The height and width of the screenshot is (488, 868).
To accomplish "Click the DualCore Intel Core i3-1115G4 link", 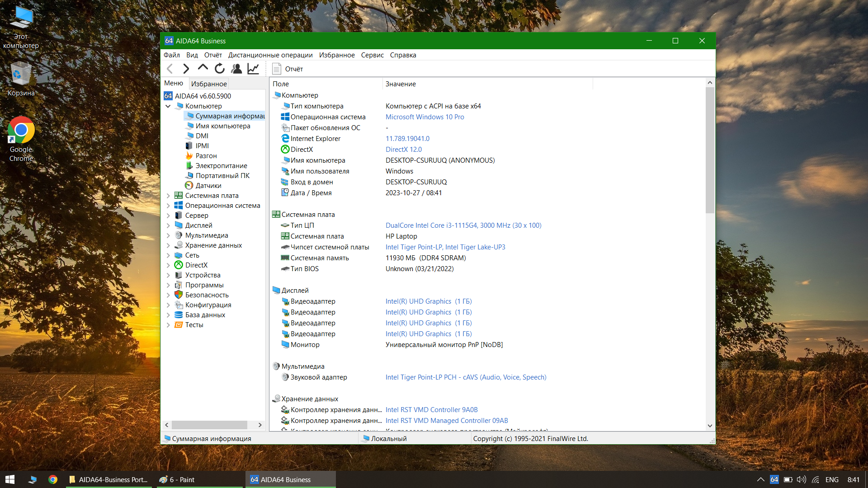I will [x=463, y=225].
